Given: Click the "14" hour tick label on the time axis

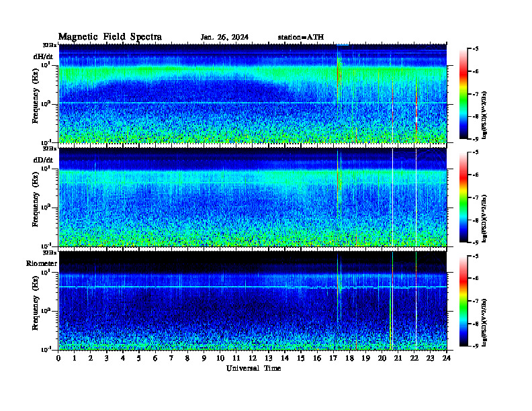Looking at the screenshot, I should (285, 359).
